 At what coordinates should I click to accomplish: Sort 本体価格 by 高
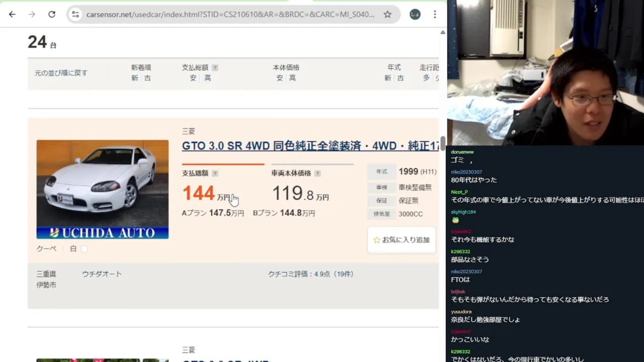[292, 78]
